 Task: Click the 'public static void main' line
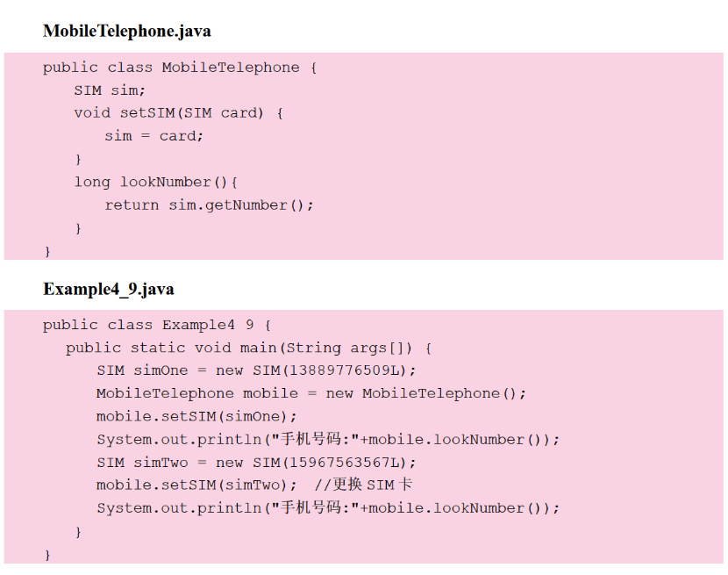pos(248,348)
